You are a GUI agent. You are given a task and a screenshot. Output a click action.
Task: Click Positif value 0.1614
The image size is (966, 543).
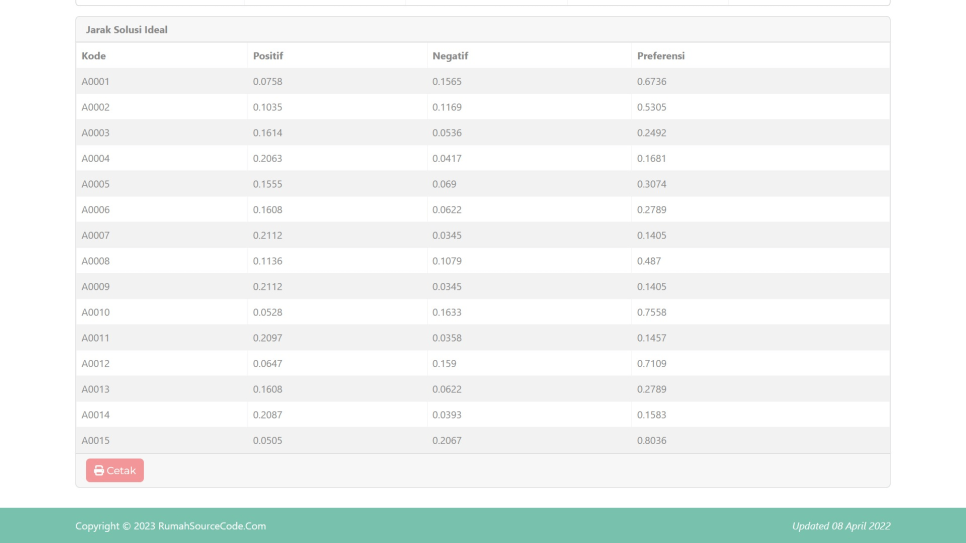click(x=267, y=133)
